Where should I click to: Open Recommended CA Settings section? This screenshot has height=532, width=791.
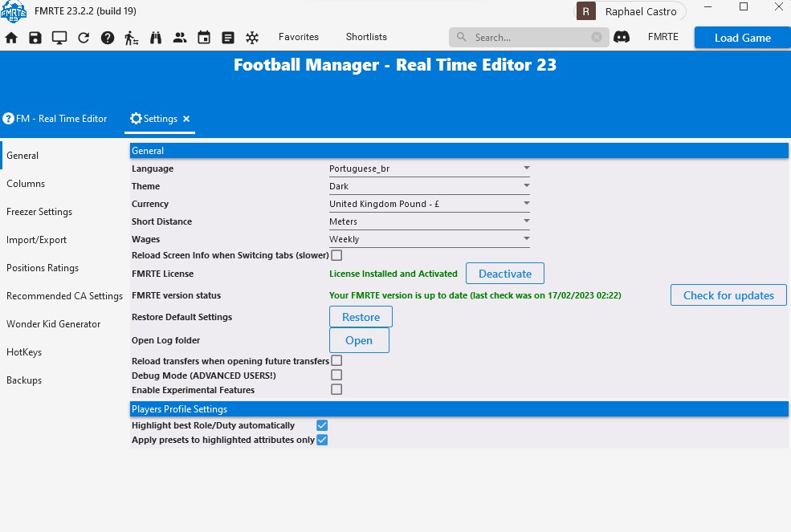pyautogui.click(x=64, y=296)
